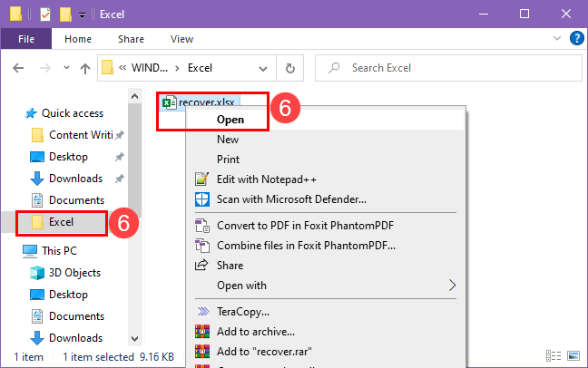Viewport: 588px width, 368px height.
Task: Open the Quick Access Toolbar customize dropdown
Action: 82,15
